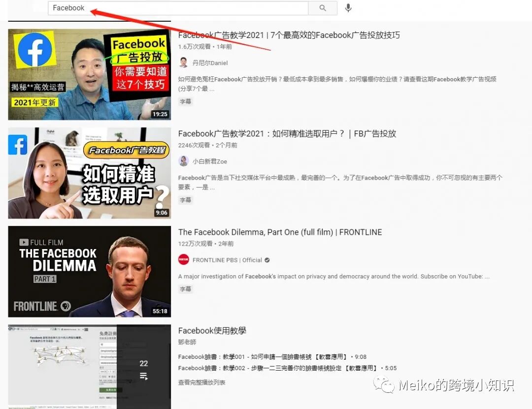Screen dimensions: 532x409
Task: Click the 字幕 badge under the FRONTLINE video
Action: click(x=186, y=289)
